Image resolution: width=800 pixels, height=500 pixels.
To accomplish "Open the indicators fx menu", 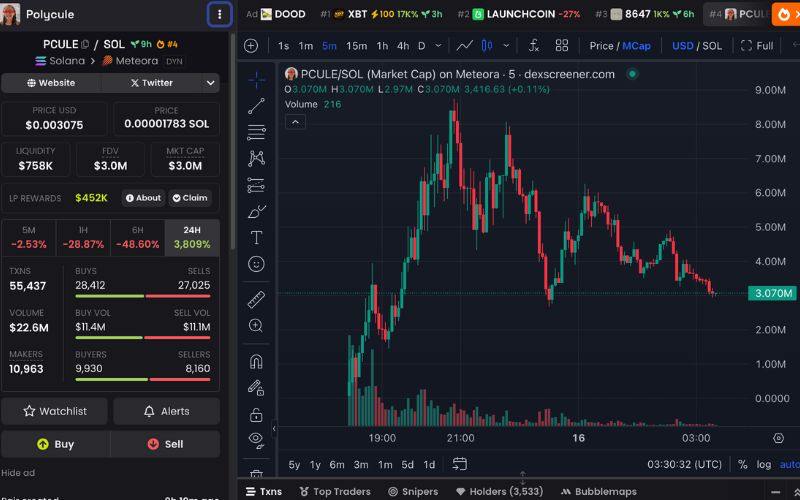I will (534, 46).
